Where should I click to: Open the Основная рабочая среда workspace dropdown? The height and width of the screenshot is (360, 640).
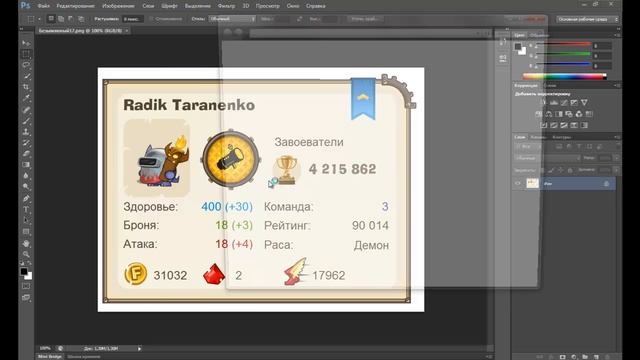(588, 19)
